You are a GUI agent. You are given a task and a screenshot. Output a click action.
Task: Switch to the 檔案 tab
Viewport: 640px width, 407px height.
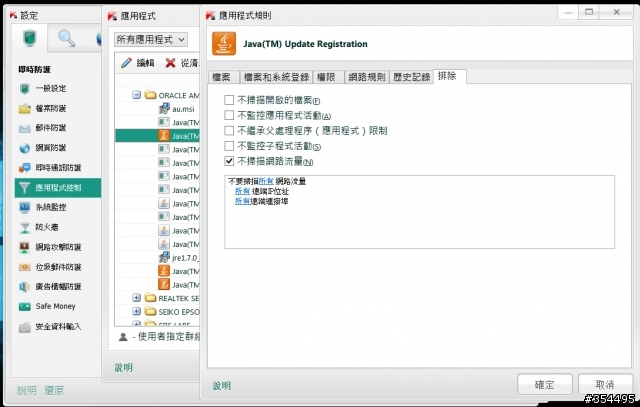pyautogui.click(x=223, y=77)
